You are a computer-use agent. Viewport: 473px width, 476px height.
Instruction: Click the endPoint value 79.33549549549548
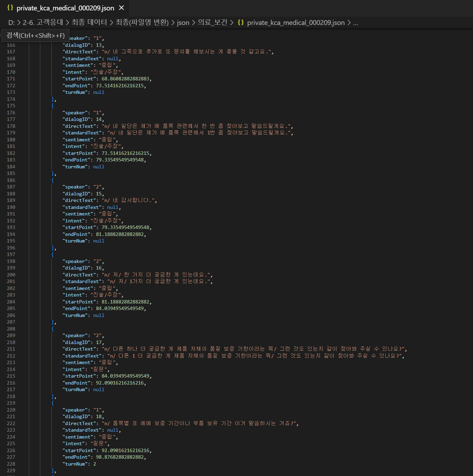coord(120,160)
